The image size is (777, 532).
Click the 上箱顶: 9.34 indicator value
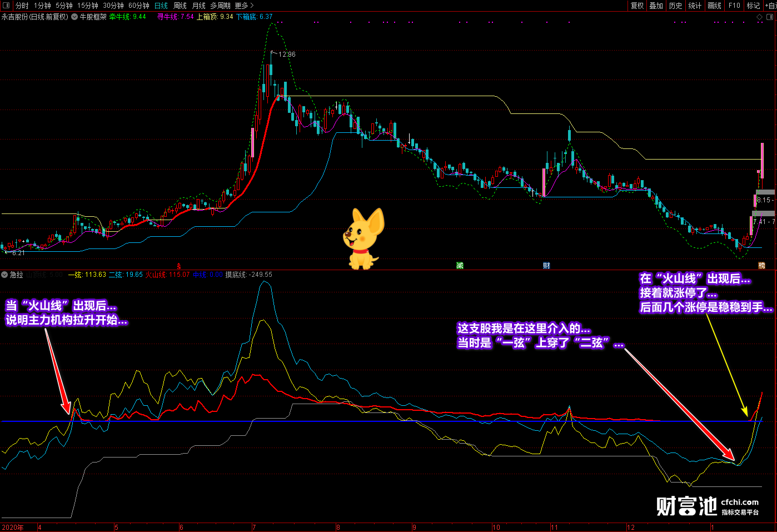click(215, 17)
